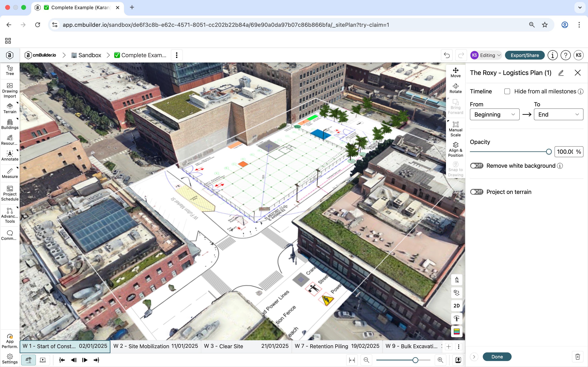
Task: Open the Editing mode dropdown
Action: click(486, 55)
